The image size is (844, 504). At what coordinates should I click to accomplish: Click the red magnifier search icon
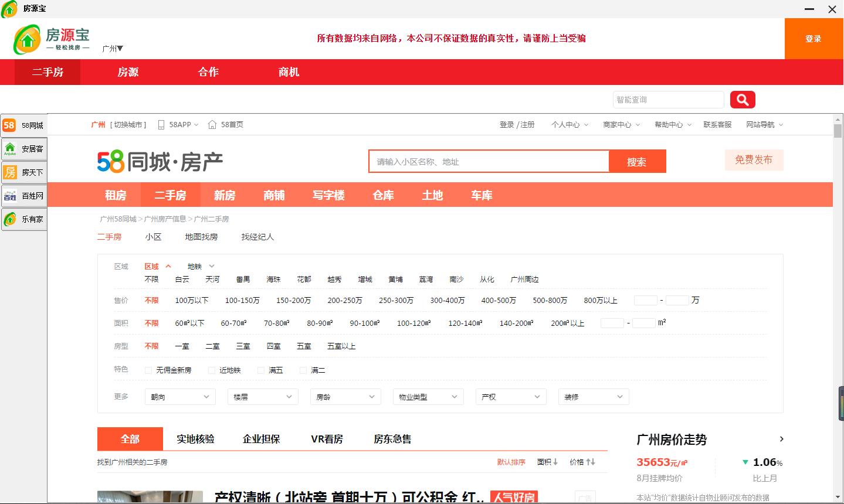(x=743, y=100)
